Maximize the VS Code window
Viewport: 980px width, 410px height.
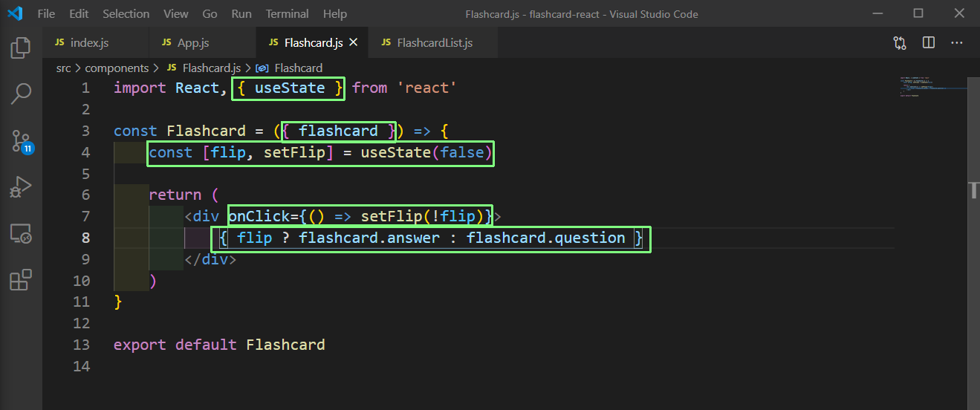pyautogui.click(x=918, y=13)
